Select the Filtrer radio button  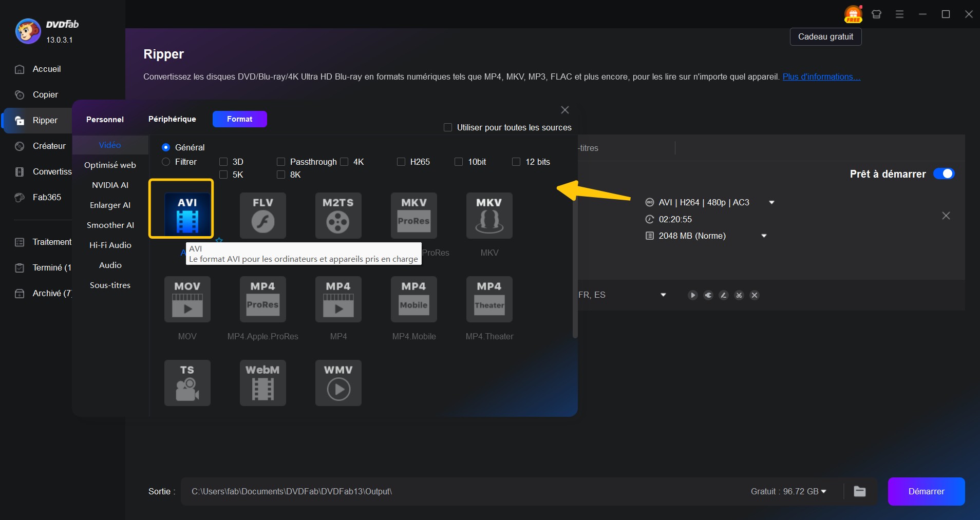click(166, 162)
